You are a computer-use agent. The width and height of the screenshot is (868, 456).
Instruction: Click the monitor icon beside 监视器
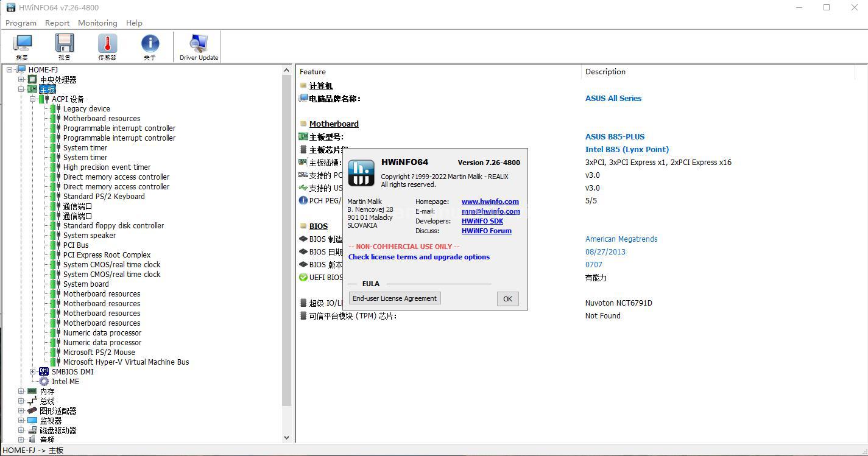[x=32, y=421]
